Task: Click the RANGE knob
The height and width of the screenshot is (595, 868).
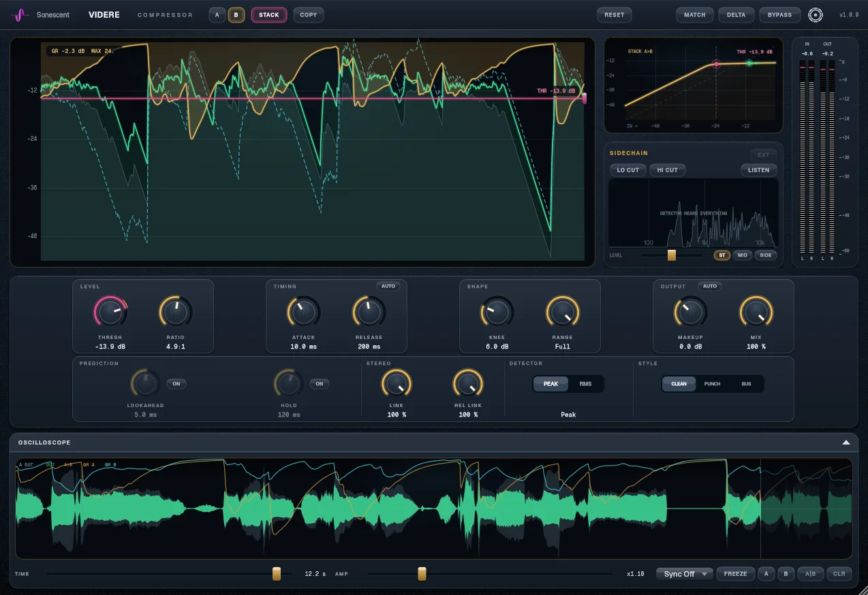Action: tap(562, 312)
